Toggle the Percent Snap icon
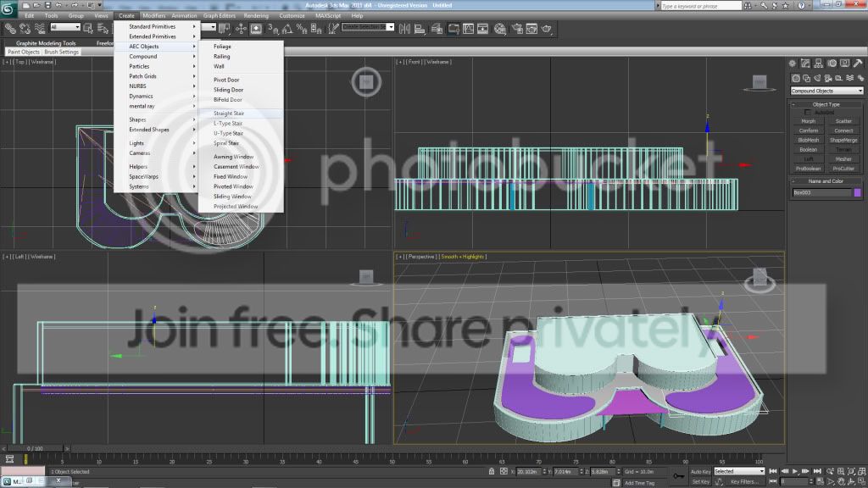868x488 pixels. pos(301,29)
